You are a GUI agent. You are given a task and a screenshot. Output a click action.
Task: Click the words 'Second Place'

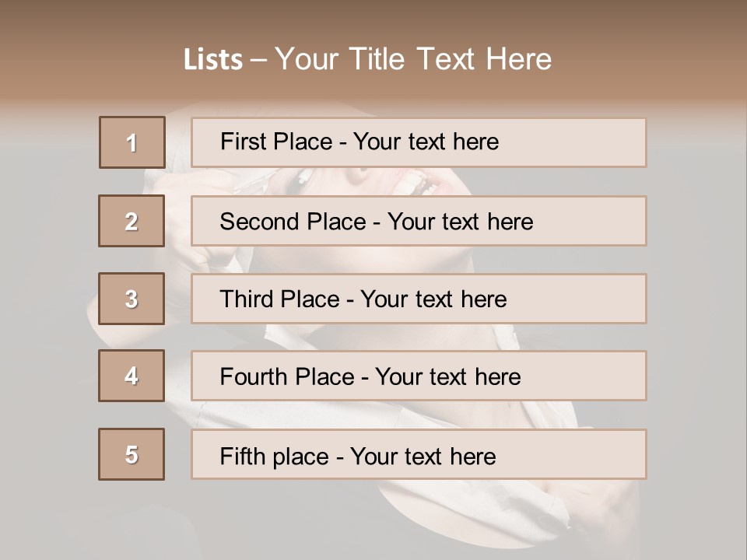pos(292,222)
